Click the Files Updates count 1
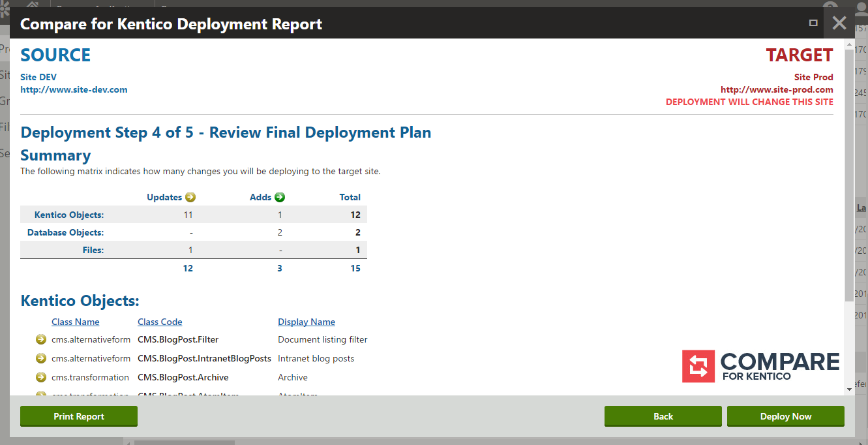 tap(190, 250)
